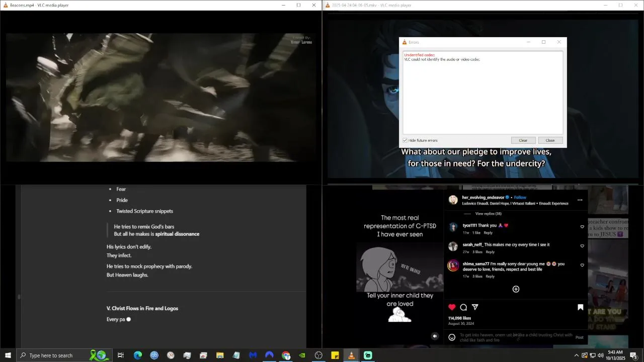Uncheck Hide future errors checkbox
Viewport: 644px width, 362px height.
pyautogui.click(x=405, y=140)
